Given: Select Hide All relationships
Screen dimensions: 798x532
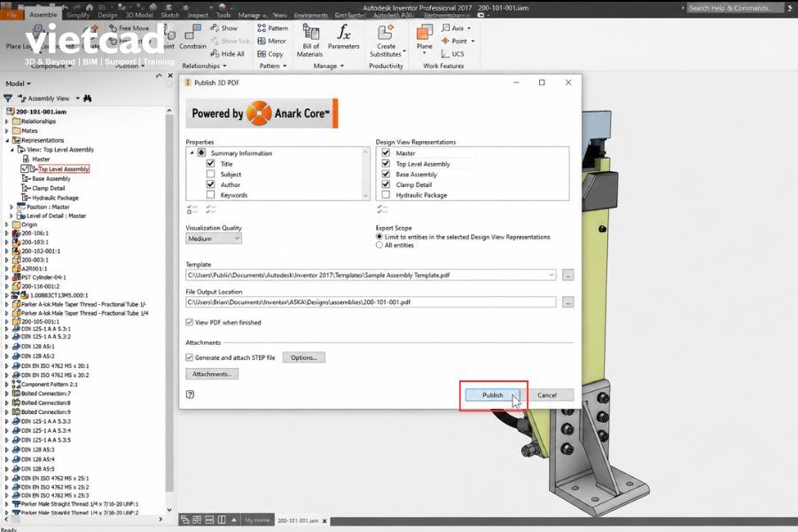Looking at the screenshot, I should pyautogui.click(x=228, y=53).
